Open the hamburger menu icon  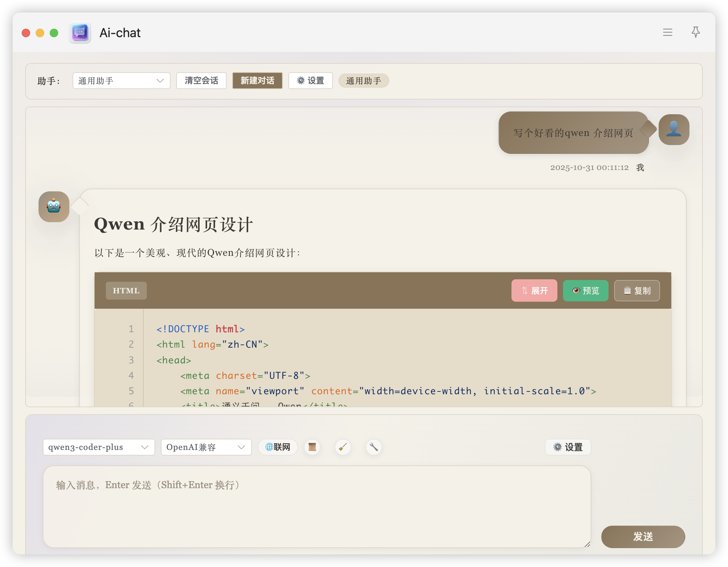(x=667, y=32)
